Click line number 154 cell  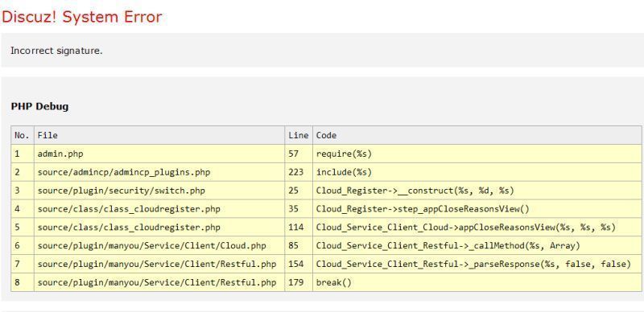299,264
